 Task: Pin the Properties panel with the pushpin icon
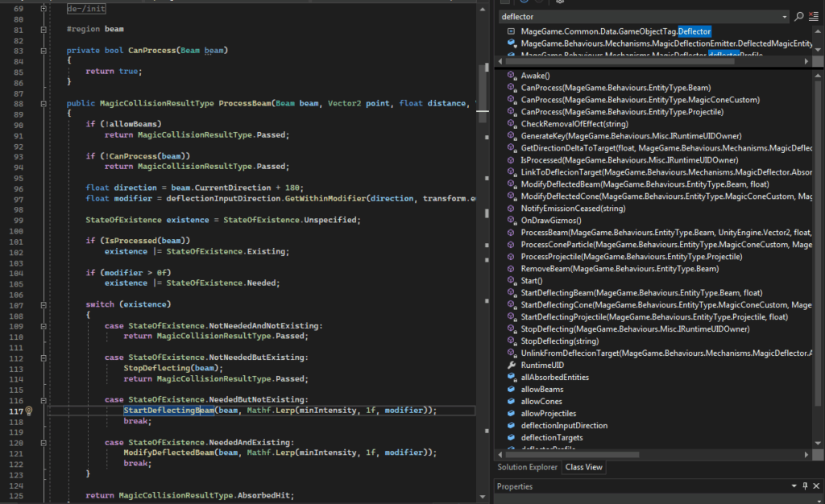[805, 486]
